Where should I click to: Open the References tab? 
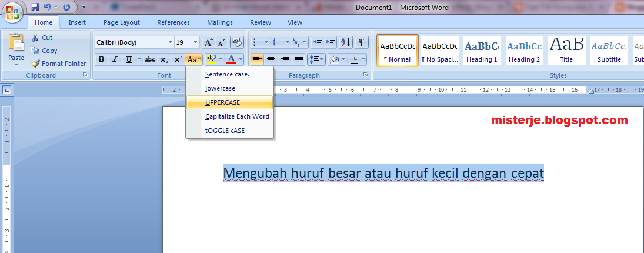[x=173, y=22]
